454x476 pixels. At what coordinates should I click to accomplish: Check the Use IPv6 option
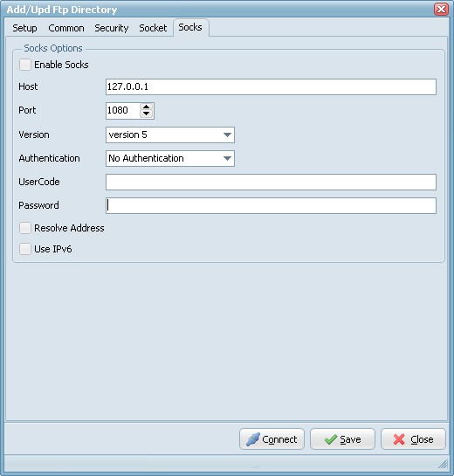pyautogui.click(x=25, y=249)
